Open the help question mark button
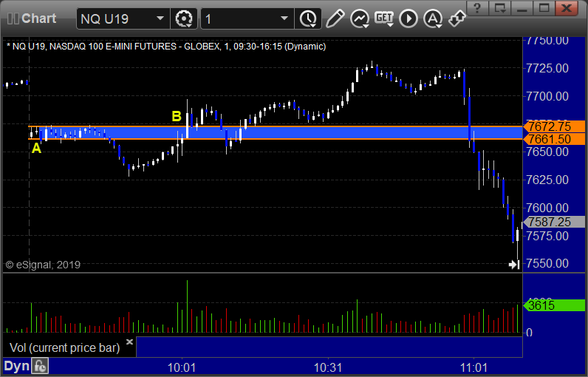 point(477,7)
